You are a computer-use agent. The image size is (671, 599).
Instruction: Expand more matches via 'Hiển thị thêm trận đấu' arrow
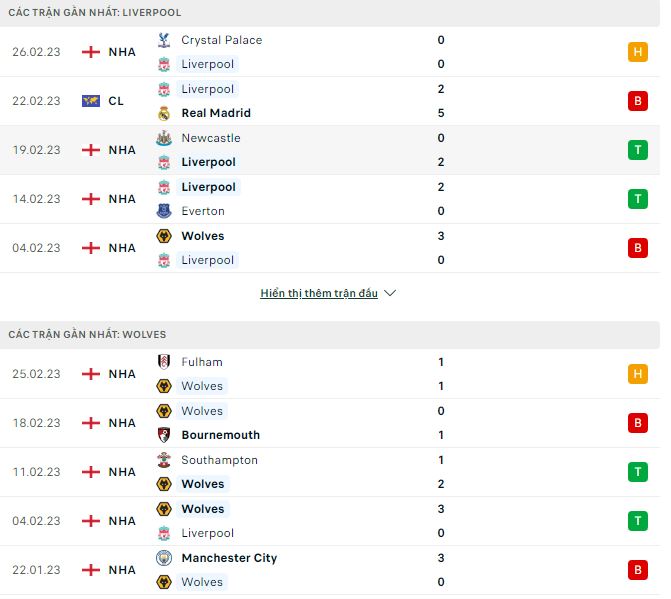(x=390, y=294)
